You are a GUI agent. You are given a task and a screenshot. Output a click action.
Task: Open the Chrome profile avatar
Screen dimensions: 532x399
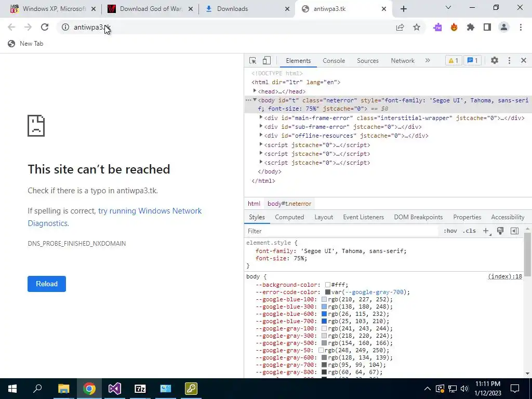[504, 27]
